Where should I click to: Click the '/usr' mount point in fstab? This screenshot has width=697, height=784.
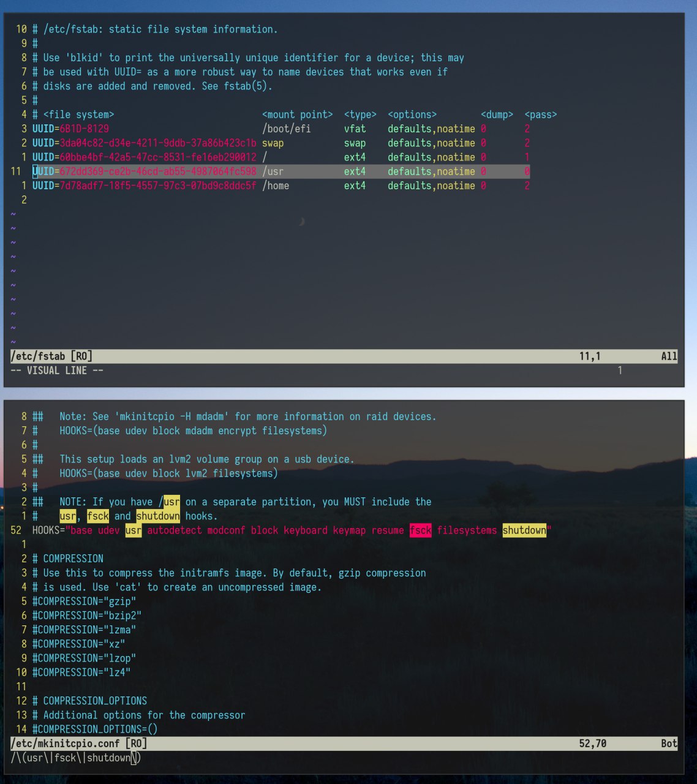point(273,172)
